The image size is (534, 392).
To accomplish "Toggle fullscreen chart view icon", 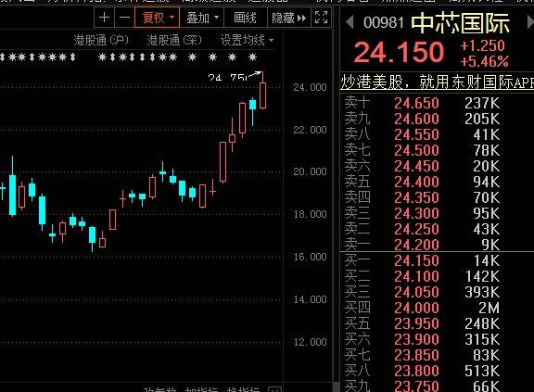I will [x=321, y=18].
